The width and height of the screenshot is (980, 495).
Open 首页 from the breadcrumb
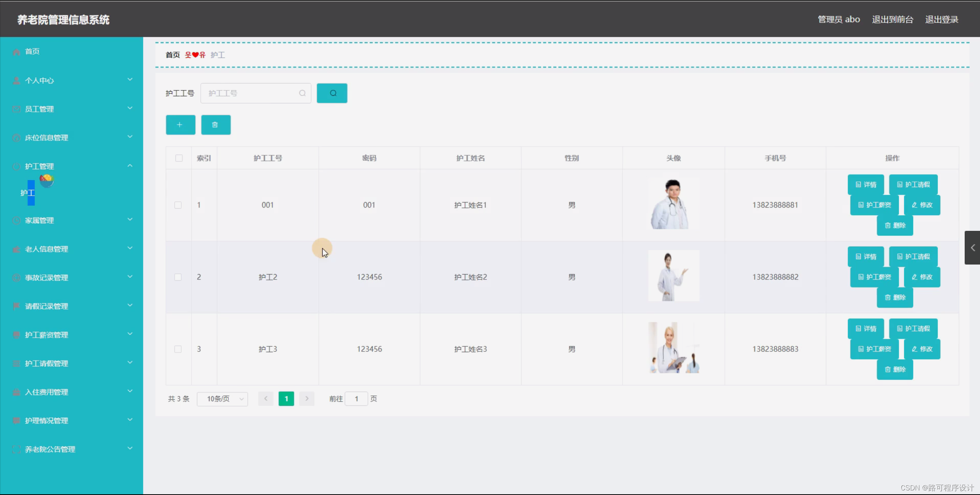tap(172, 55)
